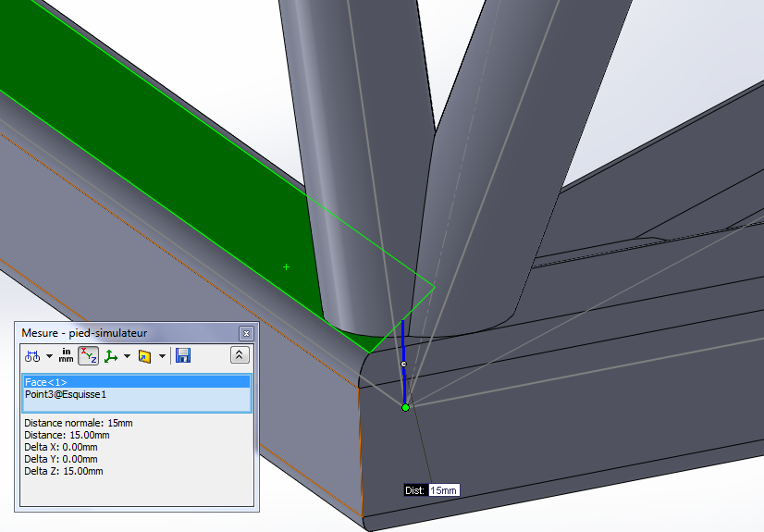The image size is (764, 532).
Task: Open units/precision in-mm settings
Action: coord(66,355)
